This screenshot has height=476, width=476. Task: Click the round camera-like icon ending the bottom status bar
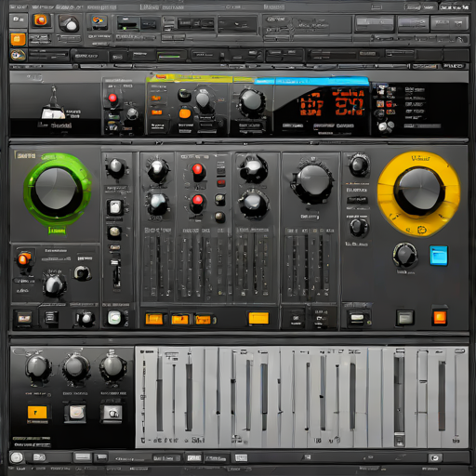pyautogui.click(x=435, y=457)
